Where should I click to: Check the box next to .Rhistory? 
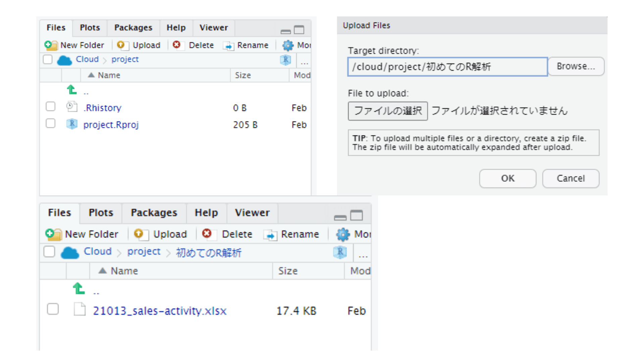click(51, 107)
